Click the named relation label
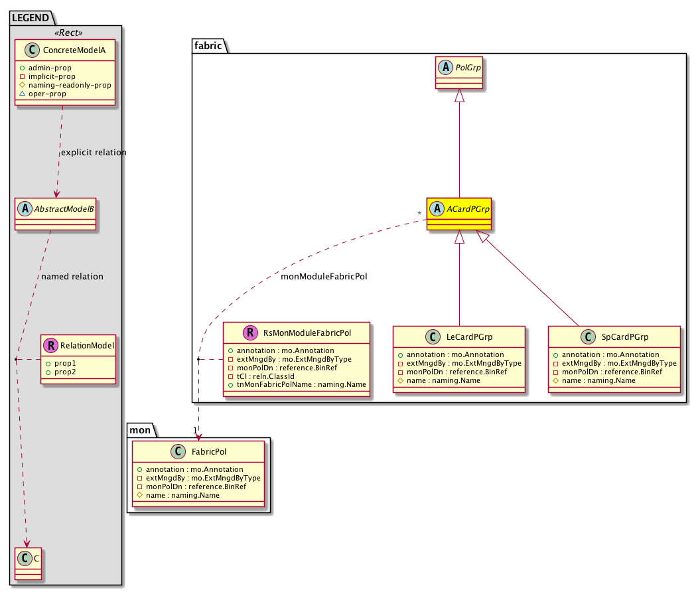Image resolution: width=700 pixels, height=592 pixels. tap(72, 276)
